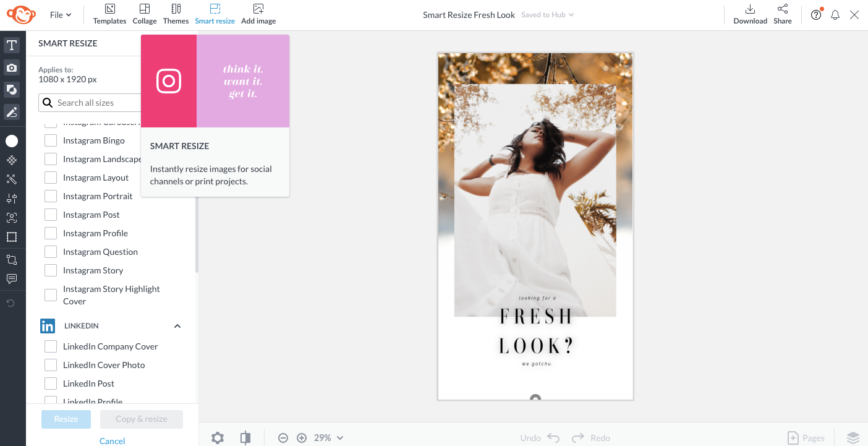Screen dimensions: 868x446
Task: Open the help question mark icon
Action: [x=816, y=15]
